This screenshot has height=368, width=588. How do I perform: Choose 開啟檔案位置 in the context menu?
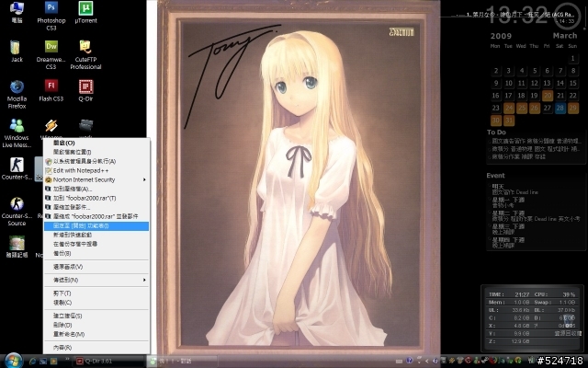pyautogui.click(x=96, y=152)
